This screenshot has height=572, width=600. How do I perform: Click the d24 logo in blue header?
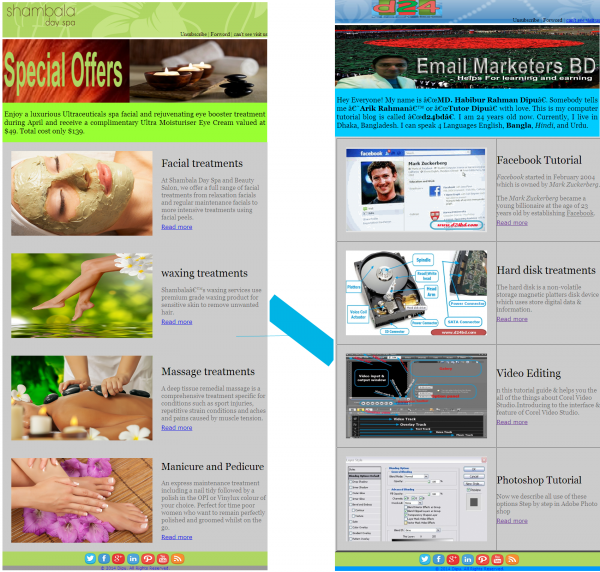[x=406, y=8]
